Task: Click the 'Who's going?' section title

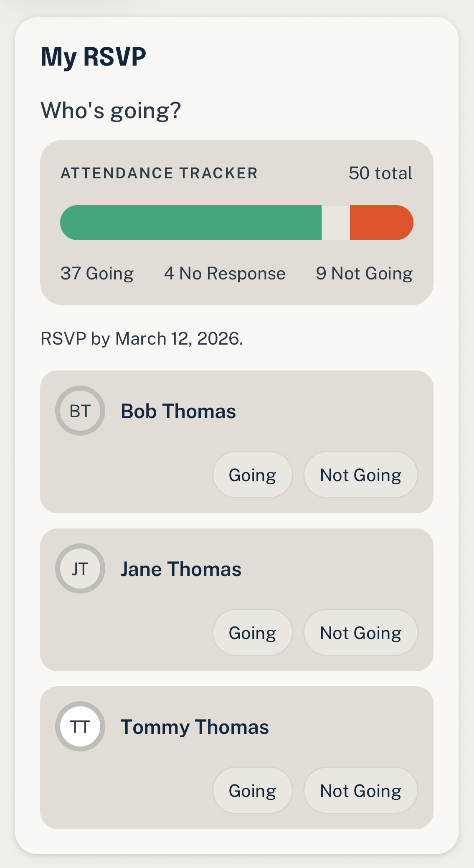Action: 111,109
